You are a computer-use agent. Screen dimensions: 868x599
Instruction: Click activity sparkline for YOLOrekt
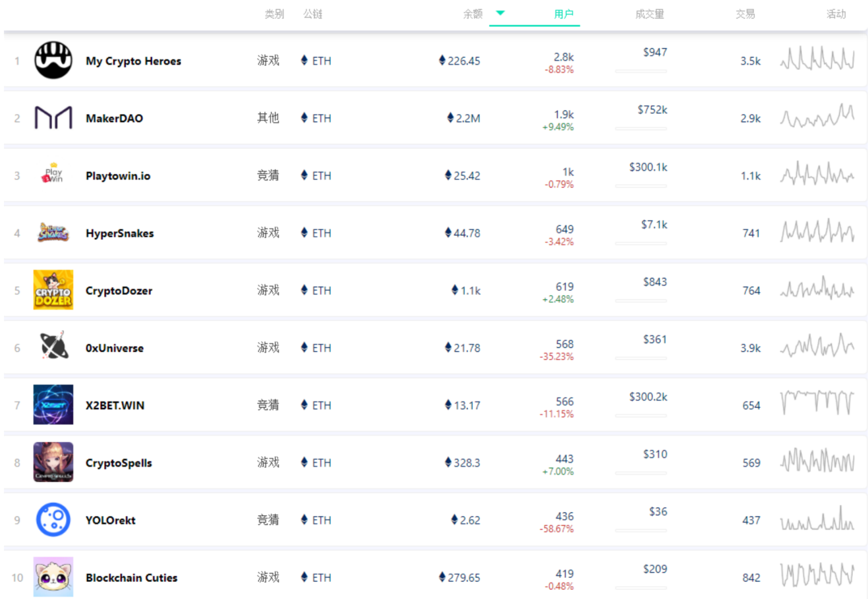[817, 517]
